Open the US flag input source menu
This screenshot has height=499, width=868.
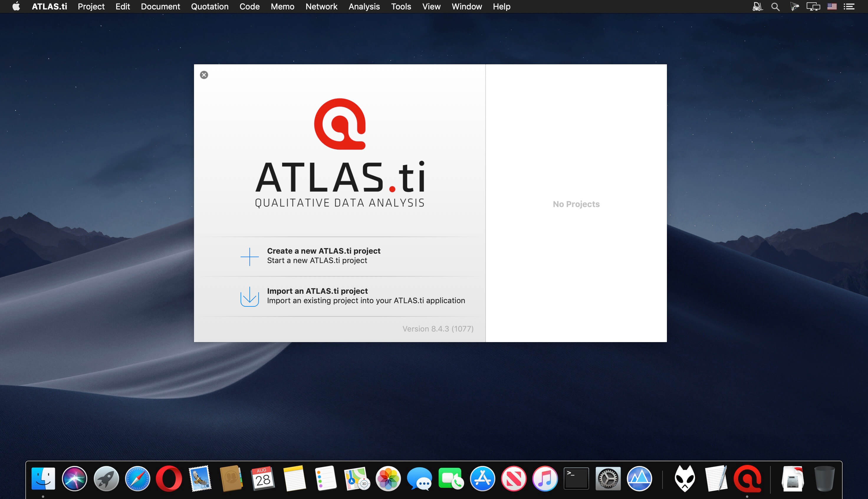pos(832,6)
